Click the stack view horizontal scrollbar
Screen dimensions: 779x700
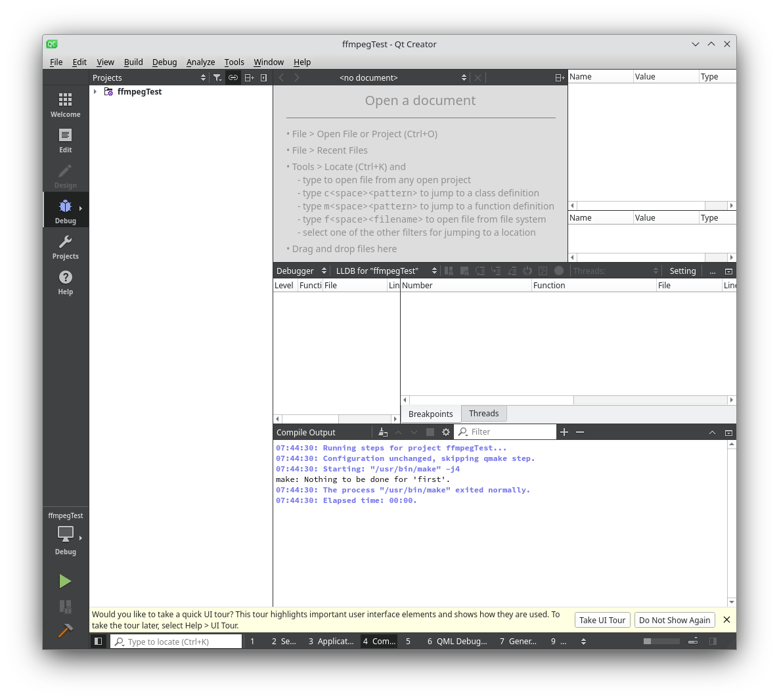click(336, 419)
